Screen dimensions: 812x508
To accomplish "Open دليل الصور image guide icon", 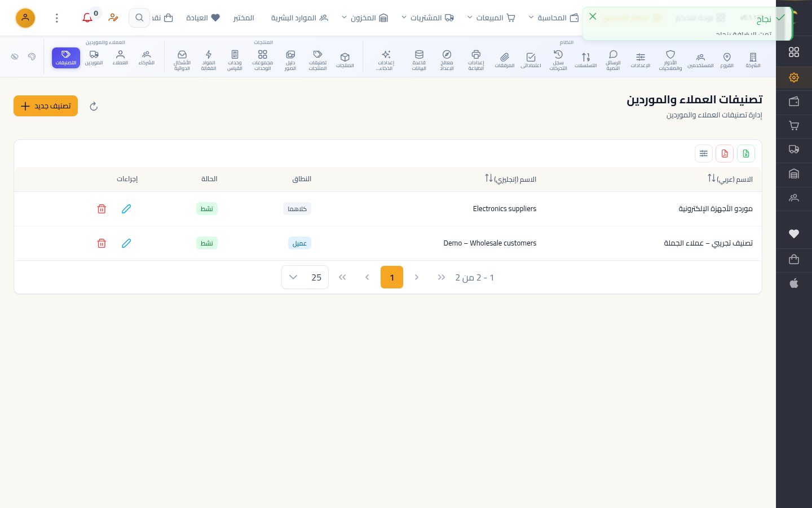I will pos(290,60).
